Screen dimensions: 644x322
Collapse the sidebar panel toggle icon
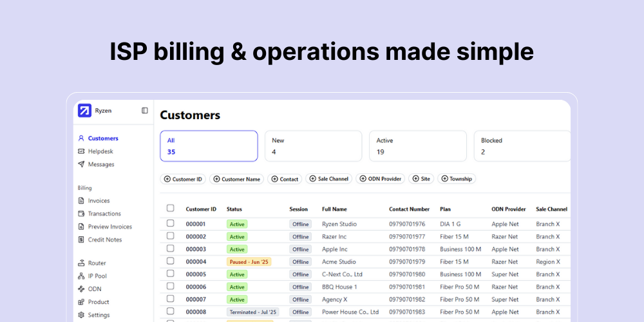pos(145,111)
